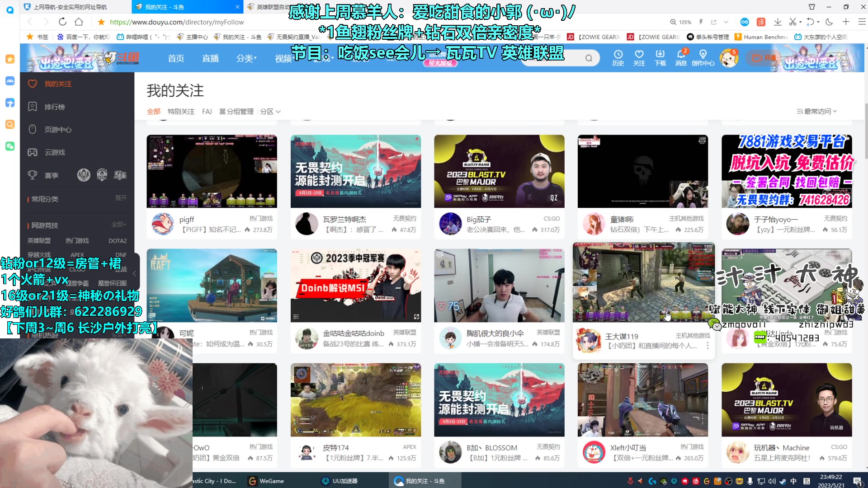
Task: Open DOTA2 category link in sidebar
Action: pos(118,241)
